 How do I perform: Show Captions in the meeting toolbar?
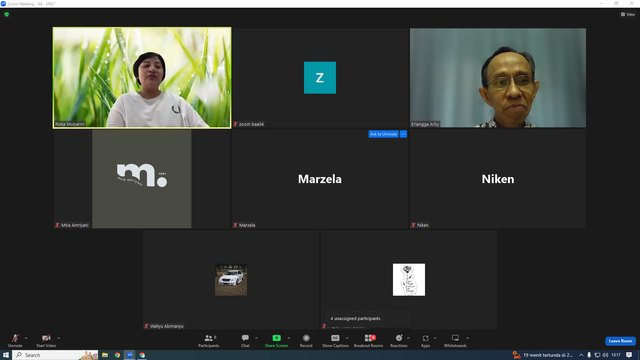[x=335, y=340]
